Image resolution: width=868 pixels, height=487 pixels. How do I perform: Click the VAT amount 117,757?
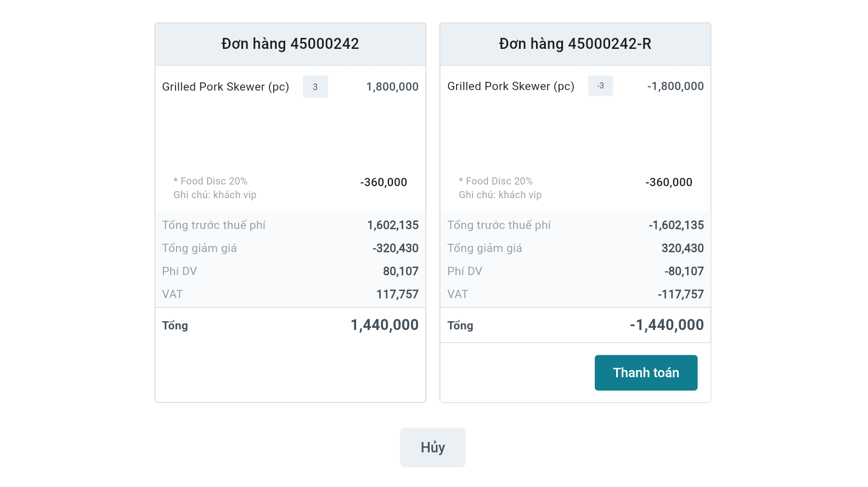coord(397,294)
